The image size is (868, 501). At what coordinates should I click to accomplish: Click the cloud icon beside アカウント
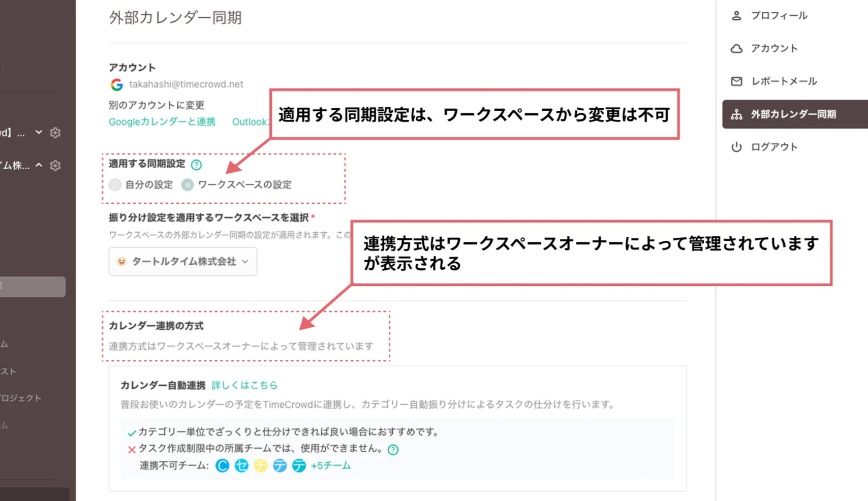pyautogui.click(x=736, y=48)
